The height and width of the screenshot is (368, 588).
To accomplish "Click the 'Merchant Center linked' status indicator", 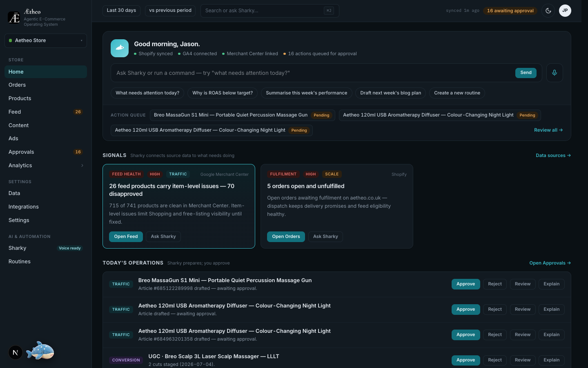I will pos(250,54).
